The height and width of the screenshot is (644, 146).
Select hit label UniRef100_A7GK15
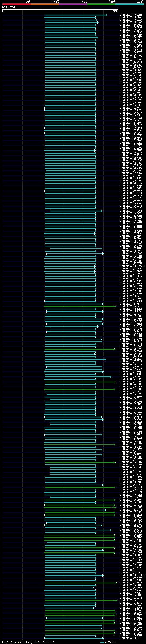131,630
